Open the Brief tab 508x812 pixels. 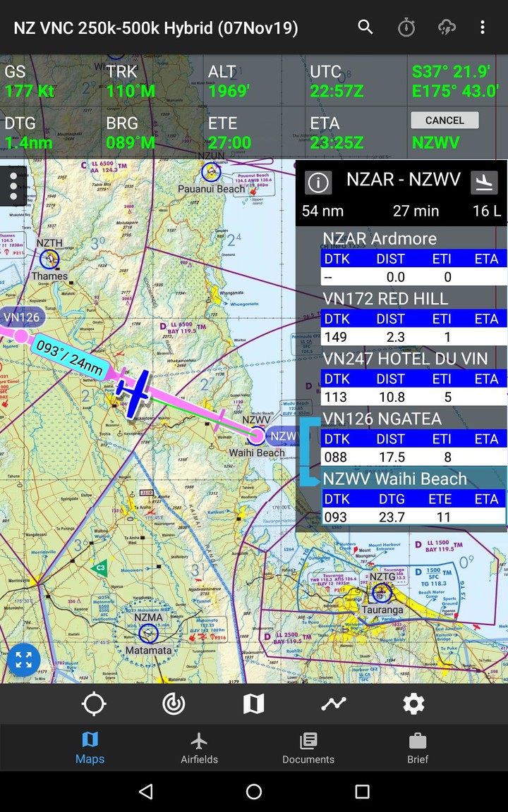coord(418,748)
